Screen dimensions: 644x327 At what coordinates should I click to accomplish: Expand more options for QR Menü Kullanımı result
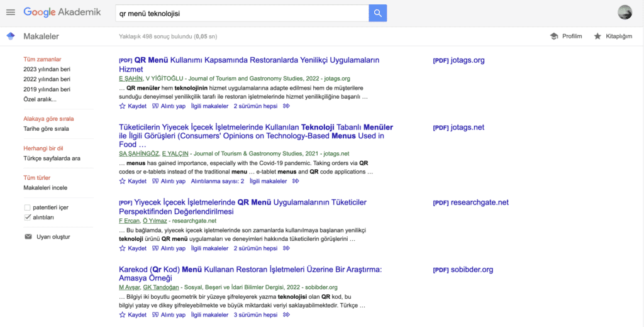tap(287, 106)
